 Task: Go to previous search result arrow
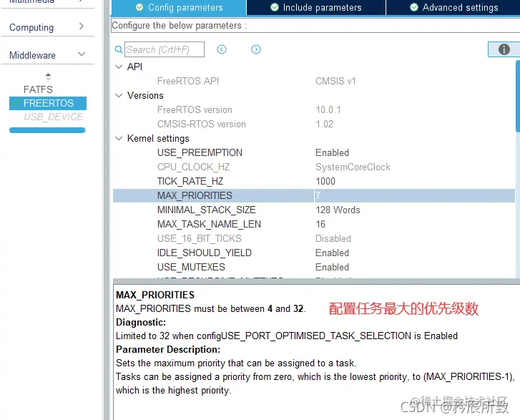[222, 49]
